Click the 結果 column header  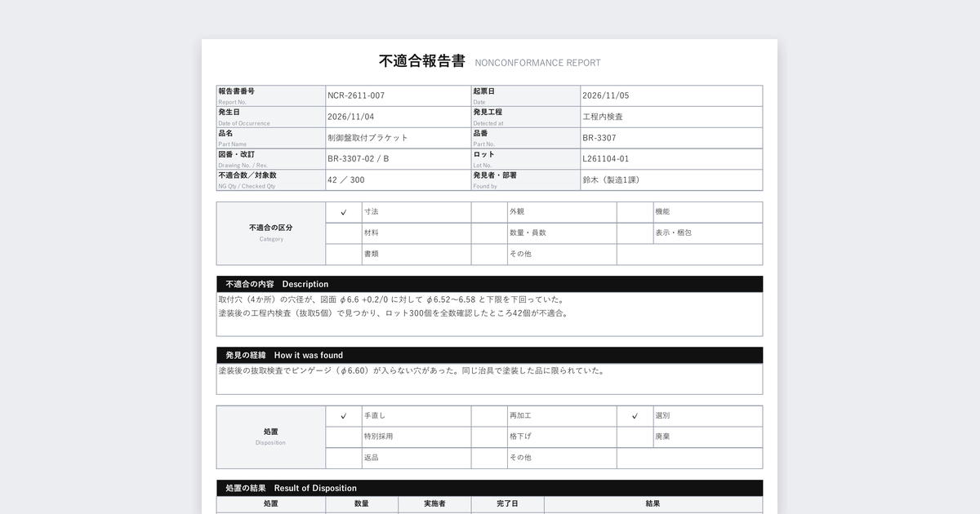(653, 504)
